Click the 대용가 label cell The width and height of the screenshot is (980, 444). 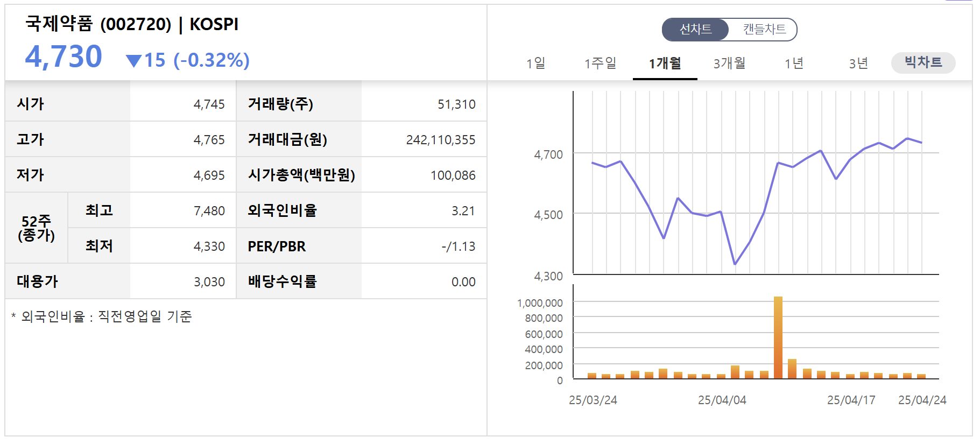coord(68,281)
